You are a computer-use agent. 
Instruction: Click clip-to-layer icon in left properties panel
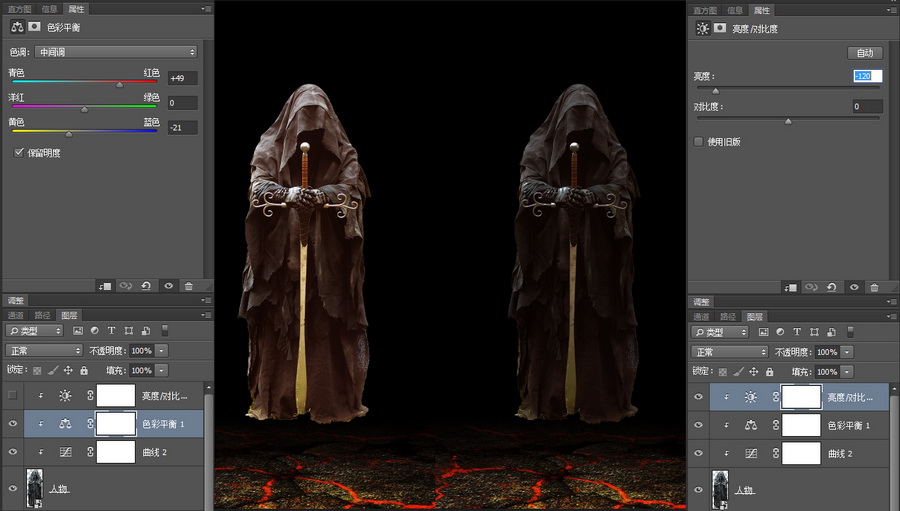pyautogui.click(x=105, y=286)
